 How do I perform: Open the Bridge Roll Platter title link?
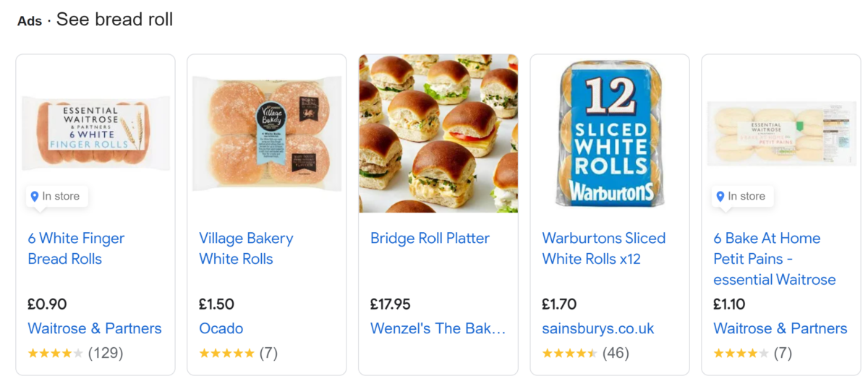[430, 238]
